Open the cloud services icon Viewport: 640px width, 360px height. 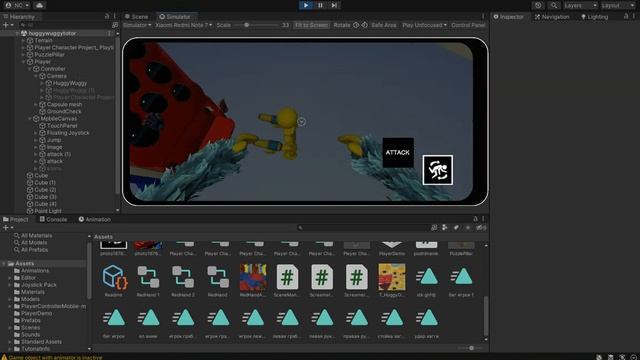click(40, 5)
